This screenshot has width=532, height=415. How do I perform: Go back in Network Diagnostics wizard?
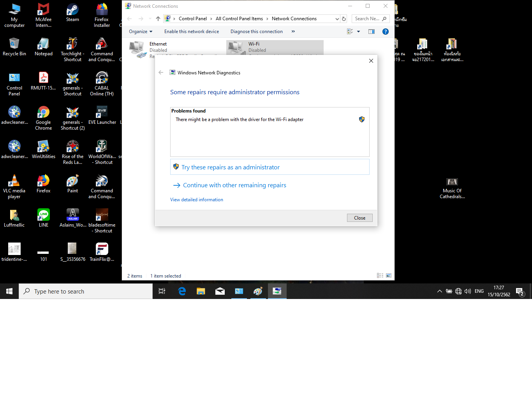(x=161, y=72)
